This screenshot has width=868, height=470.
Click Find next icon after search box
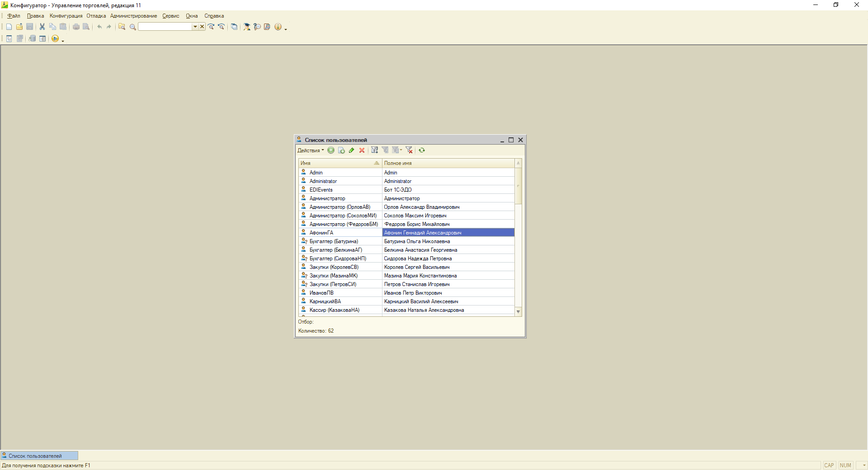(211, 27)
